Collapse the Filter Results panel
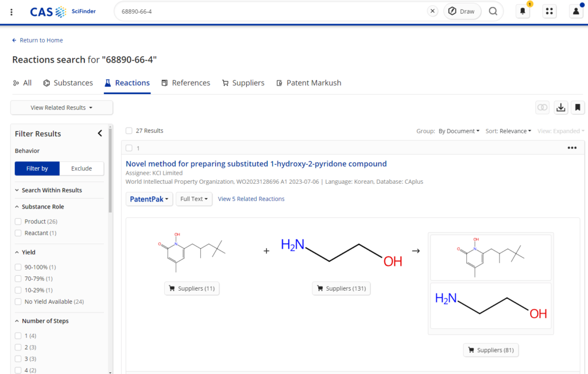 pyautogui.click(x=100, y=133)
